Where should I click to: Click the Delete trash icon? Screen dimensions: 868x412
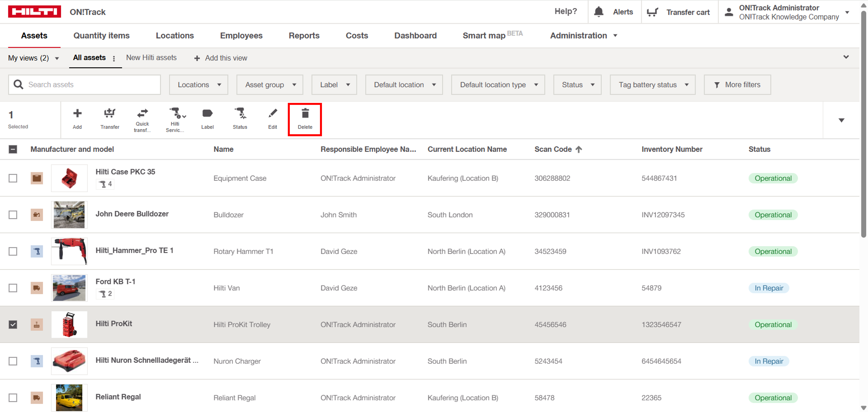click(305, 113)
